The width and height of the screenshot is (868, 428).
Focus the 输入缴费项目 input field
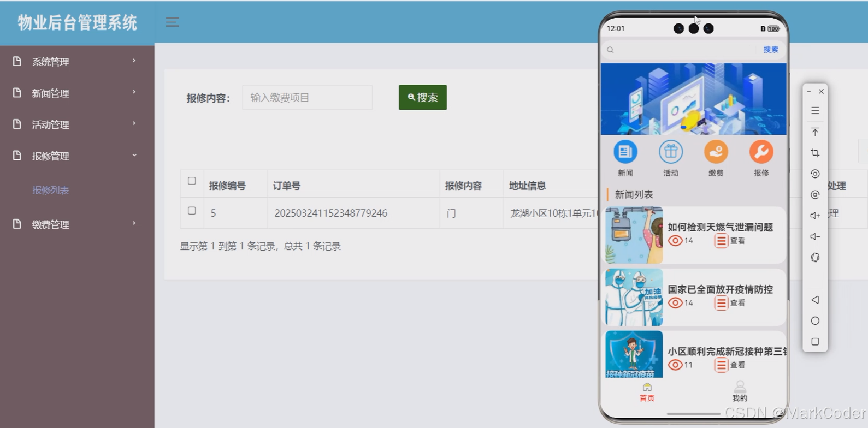pos(308,97)
